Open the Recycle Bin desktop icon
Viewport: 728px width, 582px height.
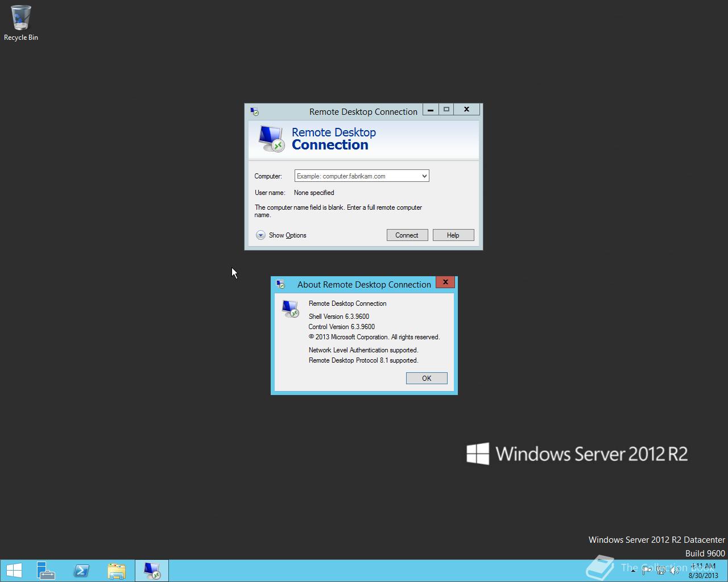point(21,23)
